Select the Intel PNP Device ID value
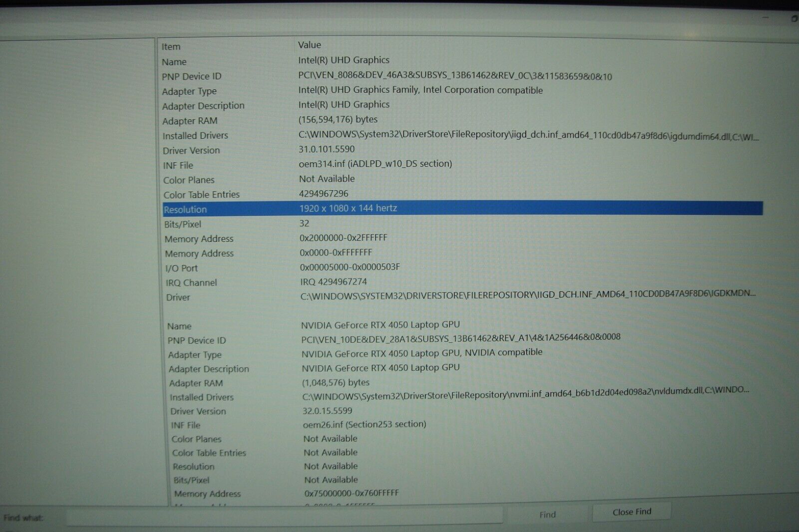The width and height of the screenshot is (799, 532). tap(455, 76)
